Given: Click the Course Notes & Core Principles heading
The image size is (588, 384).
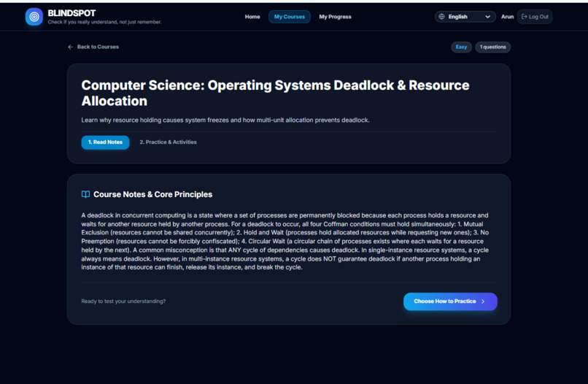Looking at the screenshot, I should [152, 194].
